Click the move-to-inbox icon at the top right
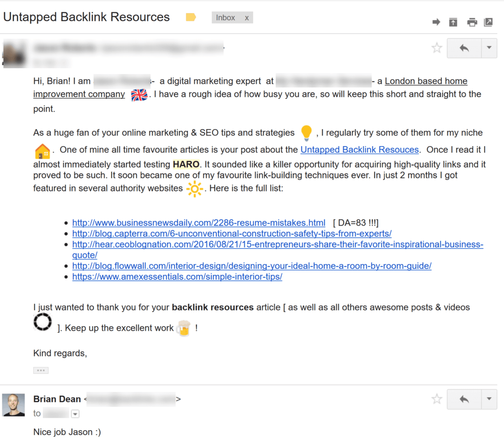 (453, 22)
